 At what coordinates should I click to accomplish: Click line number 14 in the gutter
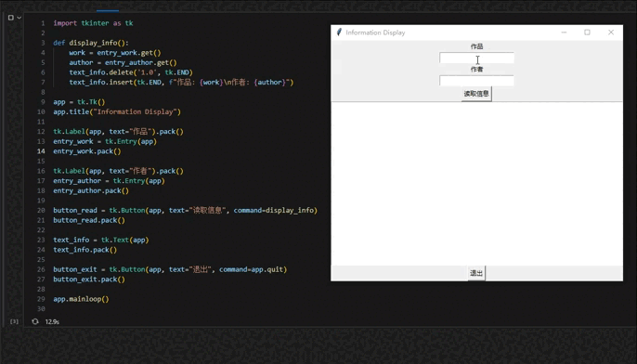pos(41,151)
